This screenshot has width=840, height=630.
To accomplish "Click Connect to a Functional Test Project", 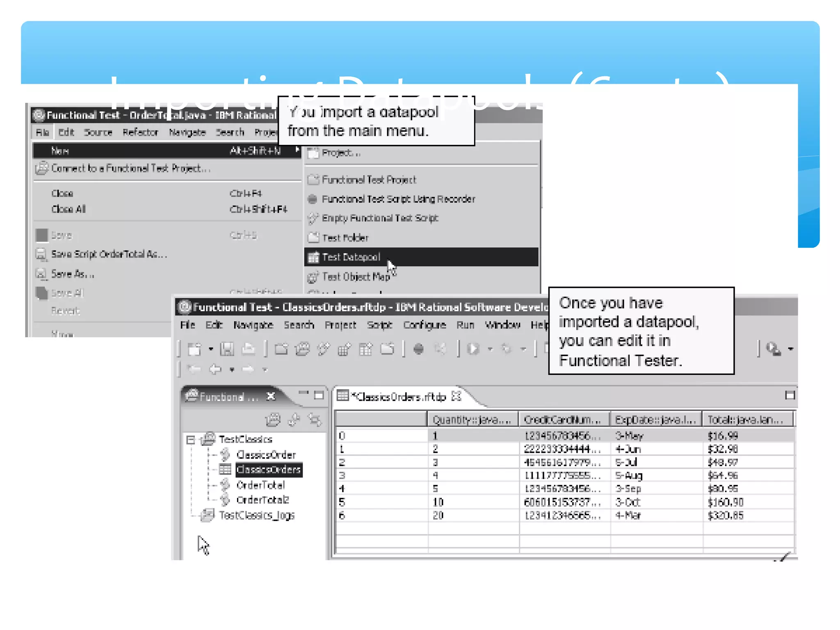I will pos(167,168).
